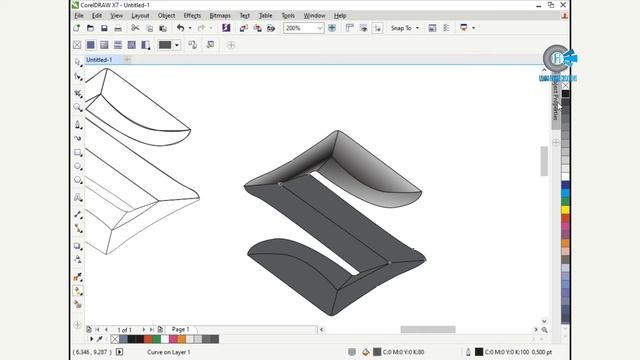Click the horizontal scrollbar thumb
The height and width of the screenshot is (360, 640).
(428, 329)
